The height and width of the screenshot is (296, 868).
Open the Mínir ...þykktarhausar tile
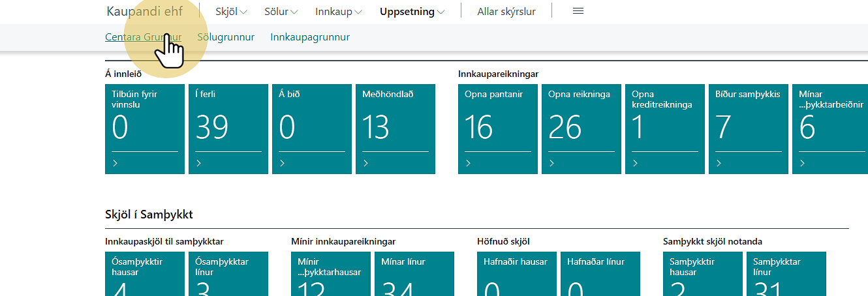point(331,274)
